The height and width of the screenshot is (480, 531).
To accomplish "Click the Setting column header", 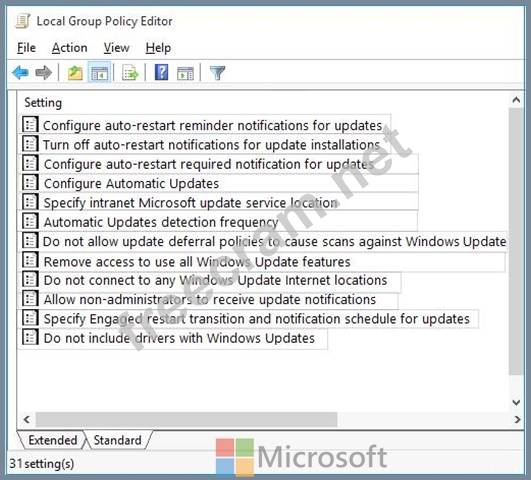I will pyautogui.click(x=43, y=103).
